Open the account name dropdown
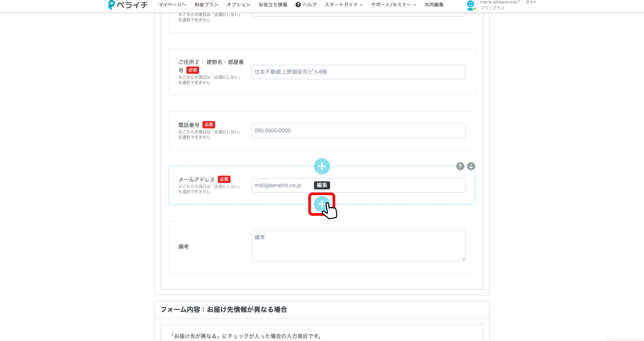 [508, 2]
